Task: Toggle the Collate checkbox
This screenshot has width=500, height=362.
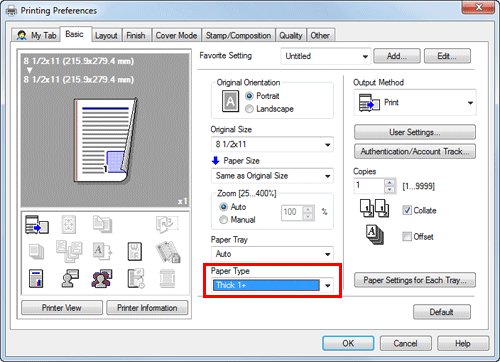Action: (407, 210)
